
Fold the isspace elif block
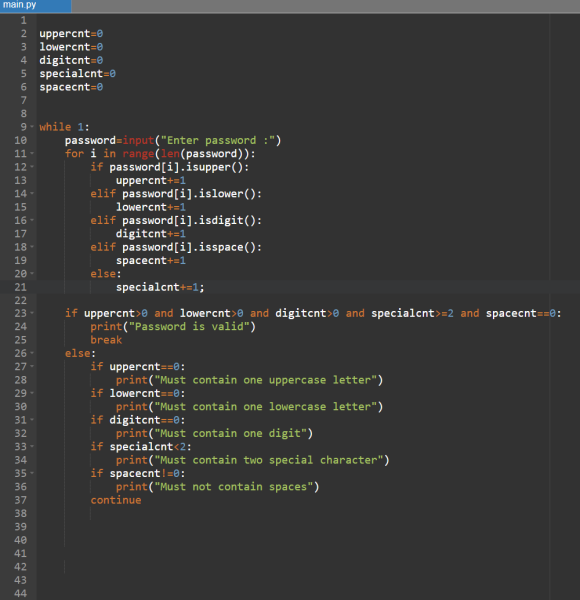[x=32, y=247]
